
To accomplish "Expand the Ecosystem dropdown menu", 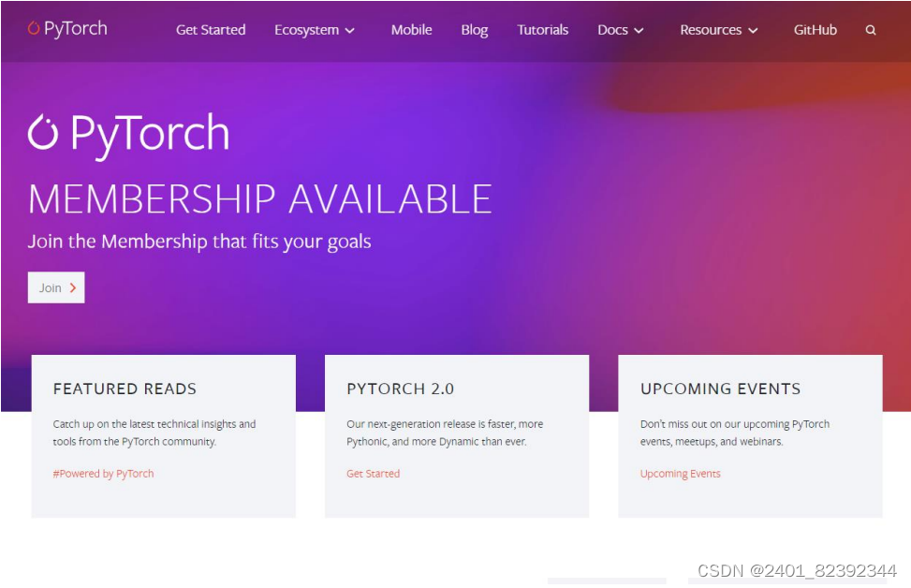I will [x=315, y=30].
